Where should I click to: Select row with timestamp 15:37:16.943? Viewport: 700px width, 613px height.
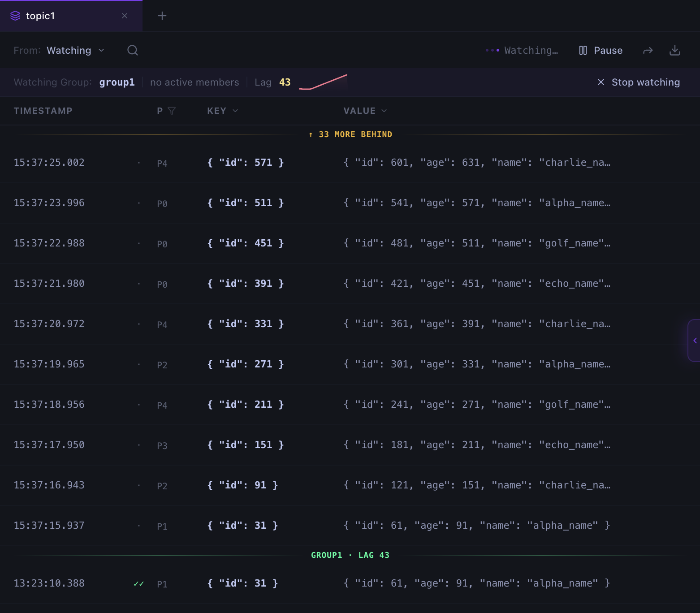(x=350, y=485)
